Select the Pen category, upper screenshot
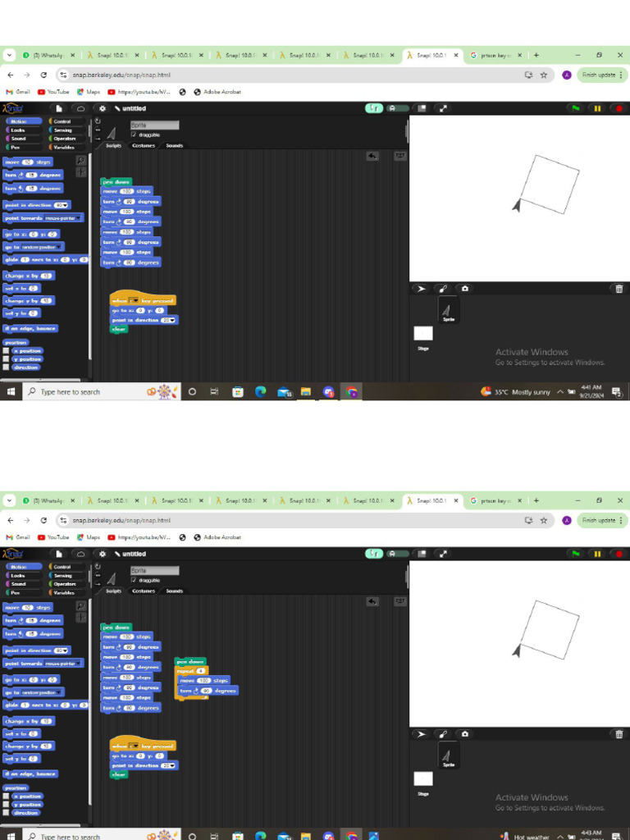The image size is (630, 840). coord(22,147)
